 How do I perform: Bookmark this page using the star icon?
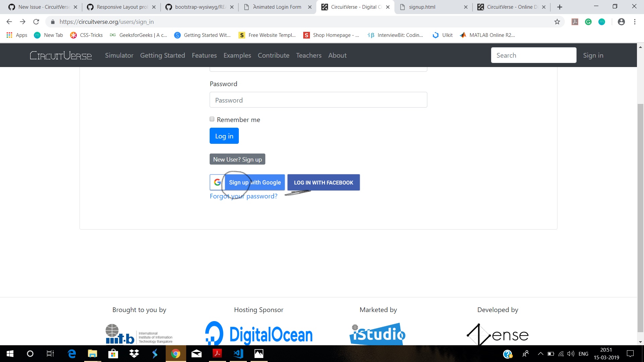(x=557, y=21)
